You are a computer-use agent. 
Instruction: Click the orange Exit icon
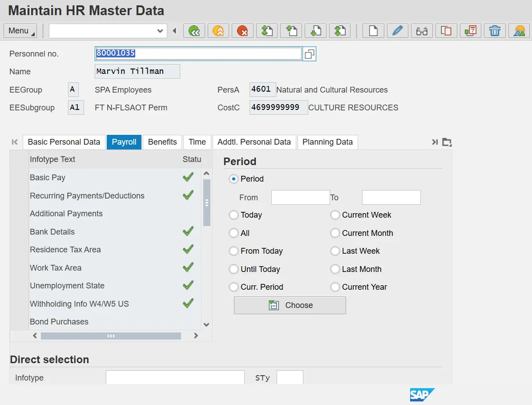click(x=218, y=31)
